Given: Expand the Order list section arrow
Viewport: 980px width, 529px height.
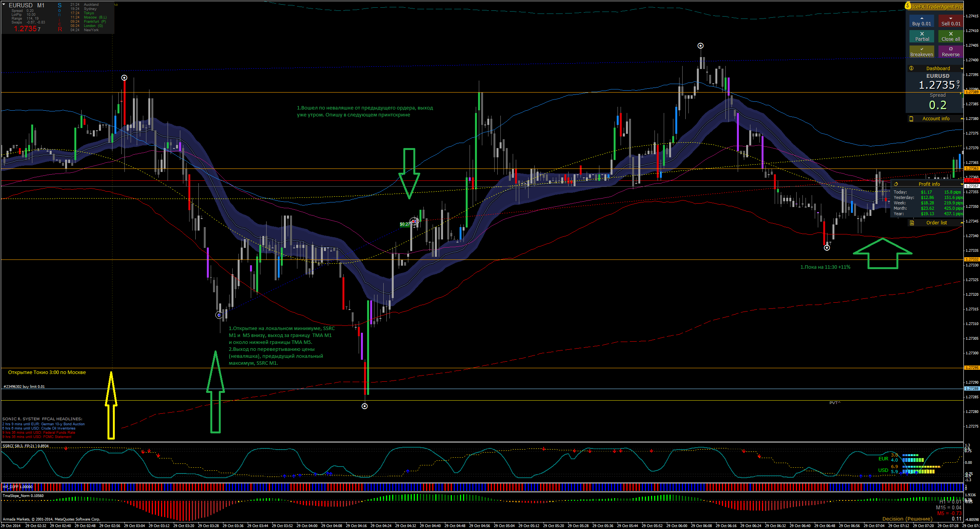Looking at the screenshot, I should 962,223.
